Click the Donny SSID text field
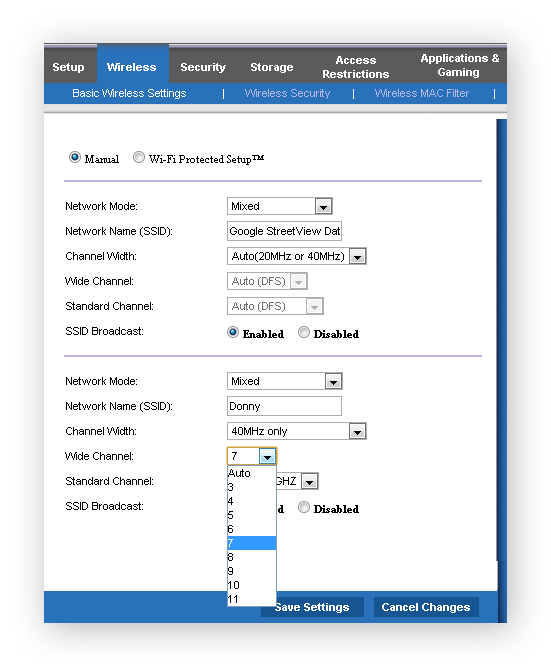551x667 pixels. pyautogui.click(x=284, y=406)
